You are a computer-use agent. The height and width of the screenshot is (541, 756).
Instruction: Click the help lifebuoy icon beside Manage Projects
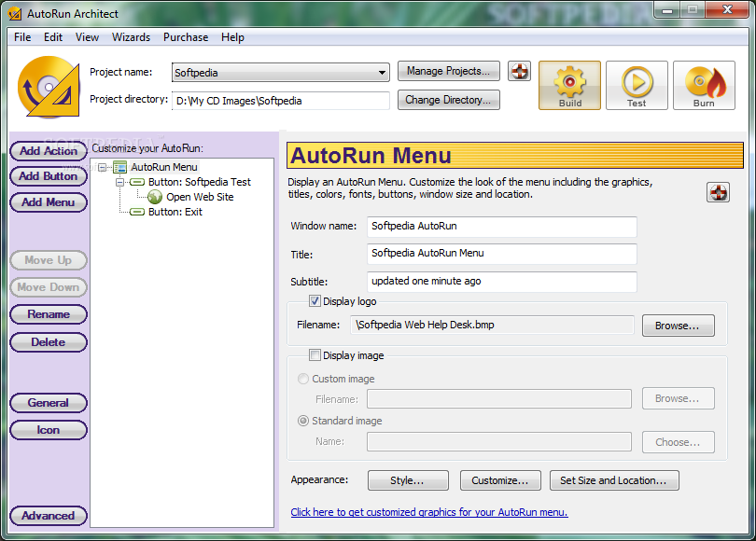coord(519,71)
